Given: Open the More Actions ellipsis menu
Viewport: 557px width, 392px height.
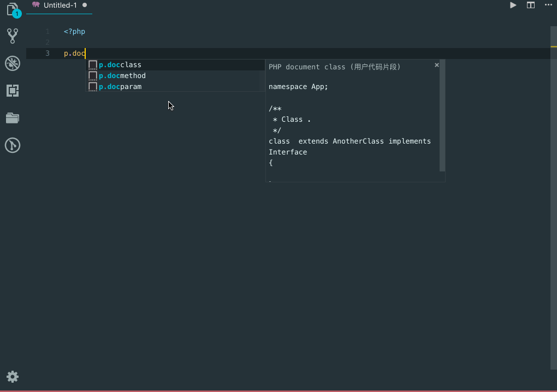Looking at the screenshot, I should click(x=548, y=5).
